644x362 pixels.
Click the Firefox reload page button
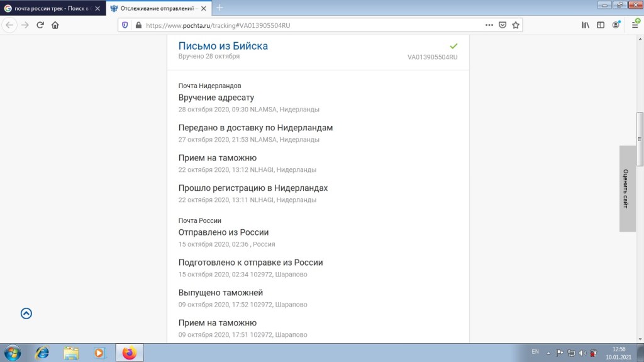click(x=40, y=25)
